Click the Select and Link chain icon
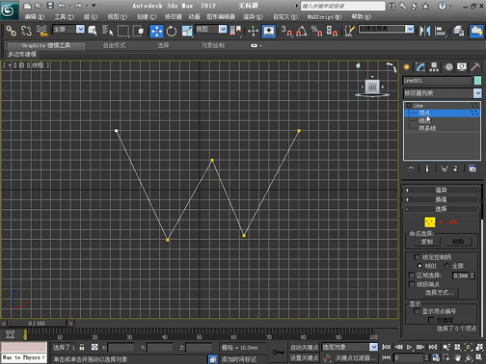486x364 pixels. (11, 31)
